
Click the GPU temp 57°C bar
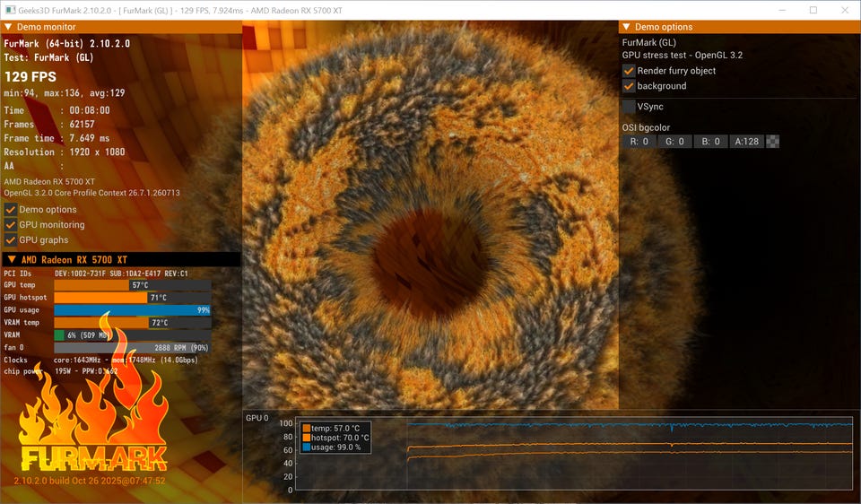point(133,285)
